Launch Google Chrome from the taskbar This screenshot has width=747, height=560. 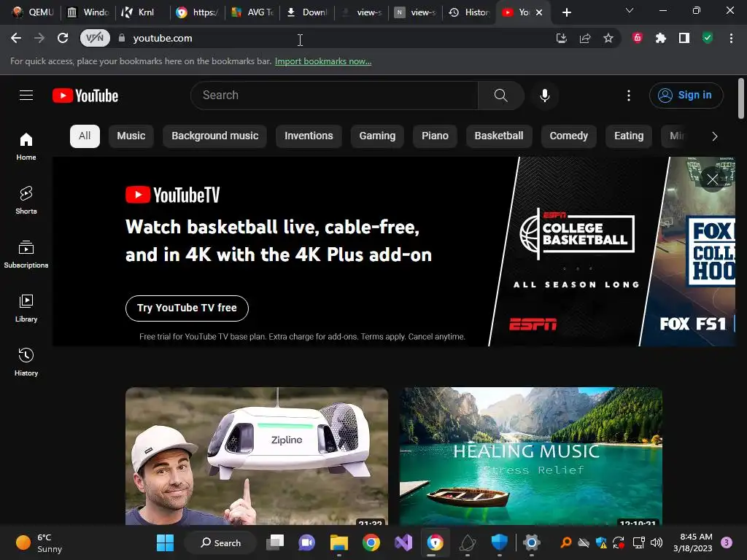click(x=371, y=542)
